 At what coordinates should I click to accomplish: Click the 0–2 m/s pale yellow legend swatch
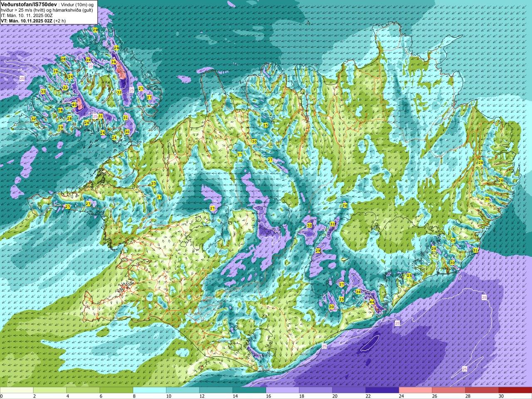point(17,390)
